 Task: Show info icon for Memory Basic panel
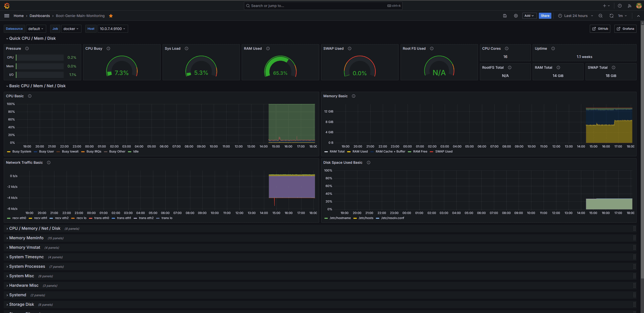[x=354, y=96]
